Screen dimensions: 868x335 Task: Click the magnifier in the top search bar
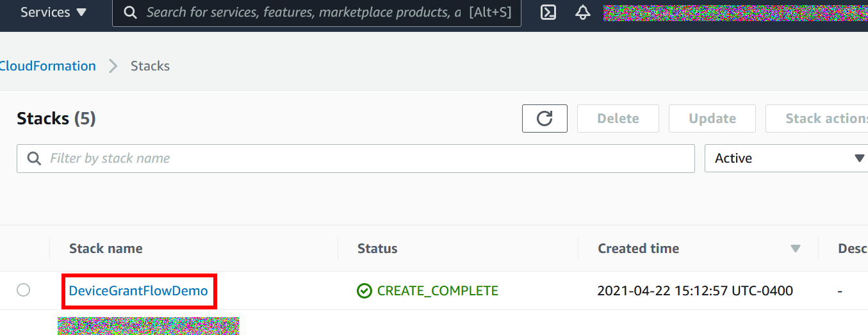(130, 12)
